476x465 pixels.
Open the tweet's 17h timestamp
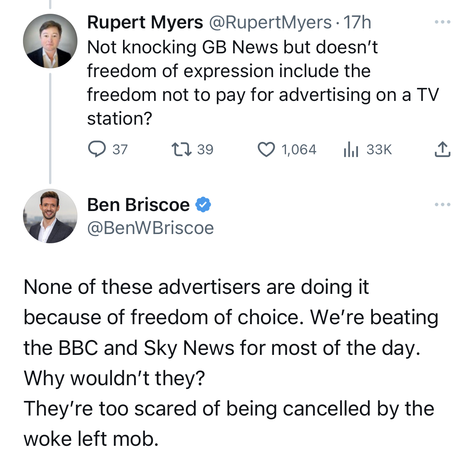pos(357,22)
